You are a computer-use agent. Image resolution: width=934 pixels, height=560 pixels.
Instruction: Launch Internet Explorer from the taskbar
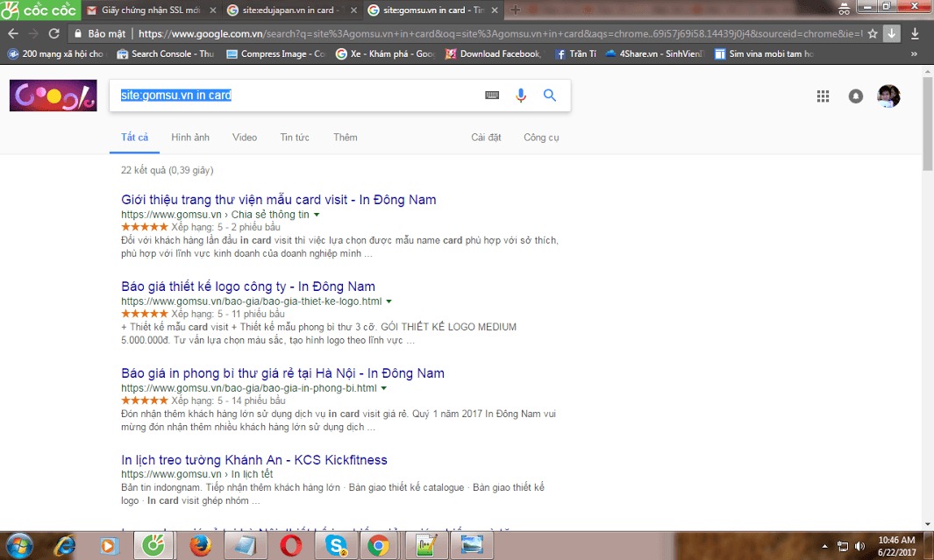pyautogui.click(x=64, y=546)
